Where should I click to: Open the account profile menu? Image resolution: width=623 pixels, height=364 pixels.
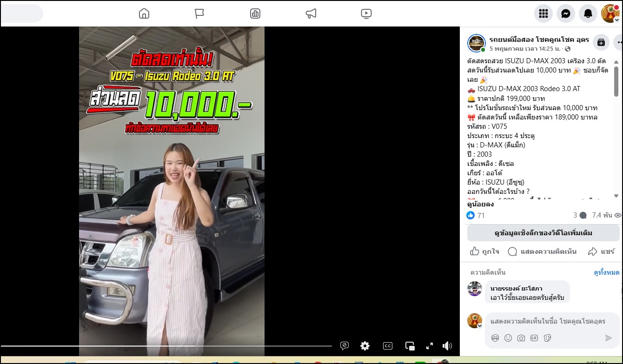coord(610,13)
